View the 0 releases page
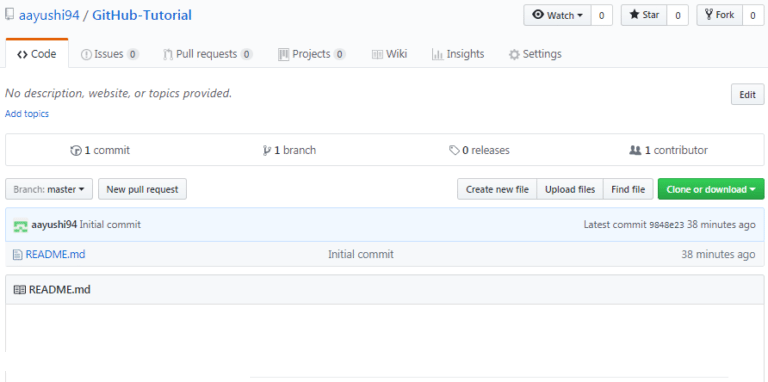Viewport: 768px width, 382px height. [x=480, y=150]
